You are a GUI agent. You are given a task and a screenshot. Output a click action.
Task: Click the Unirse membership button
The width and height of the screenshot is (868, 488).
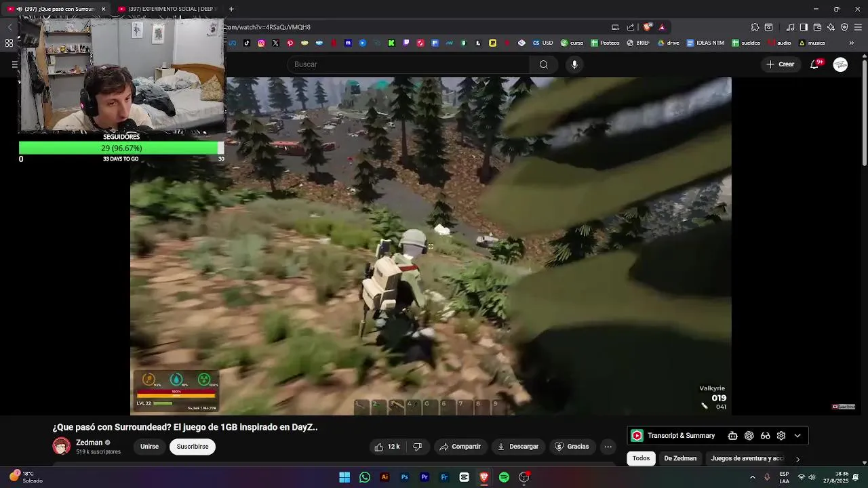(149, 447)
